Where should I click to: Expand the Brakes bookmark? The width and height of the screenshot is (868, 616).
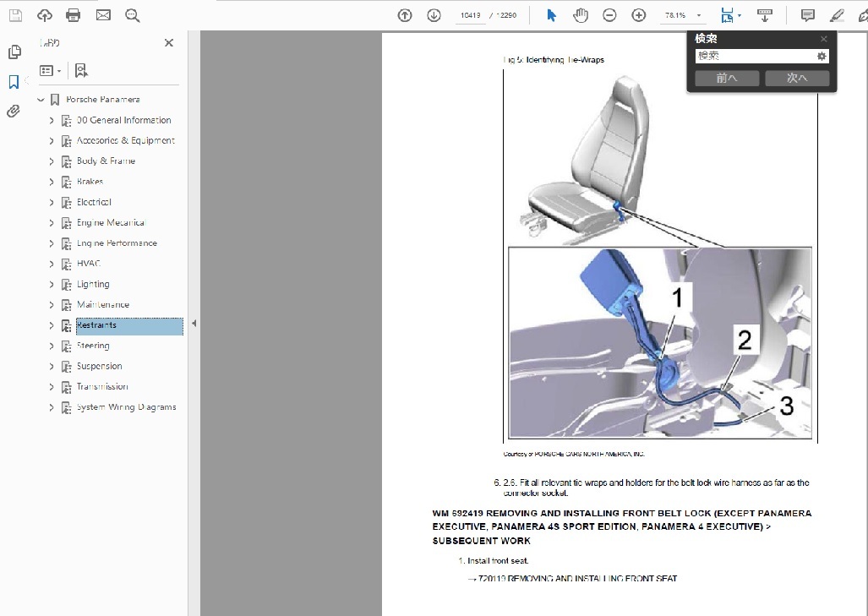click(x=52, y=182)
